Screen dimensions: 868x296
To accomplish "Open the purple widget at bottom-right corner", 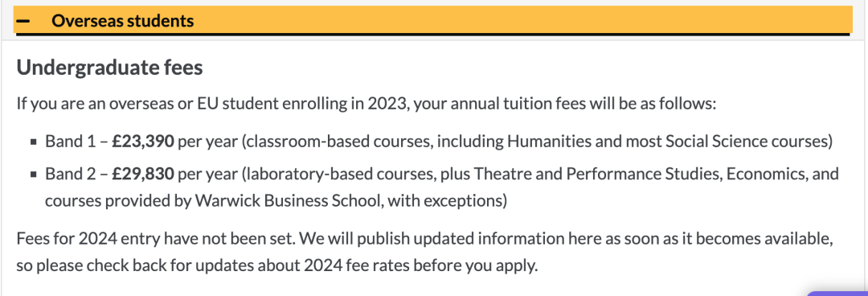I will [x=837, y=293].
